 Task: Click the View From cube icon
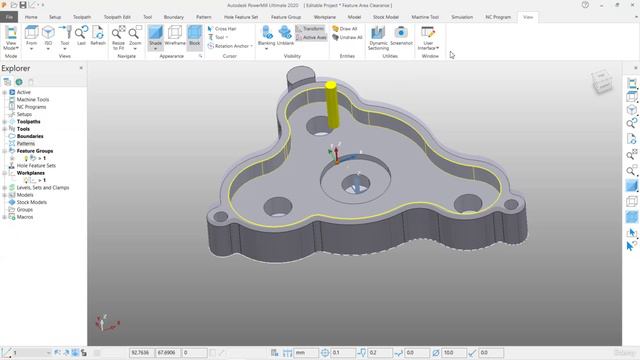pyautogui.click(x=31, y=33)
